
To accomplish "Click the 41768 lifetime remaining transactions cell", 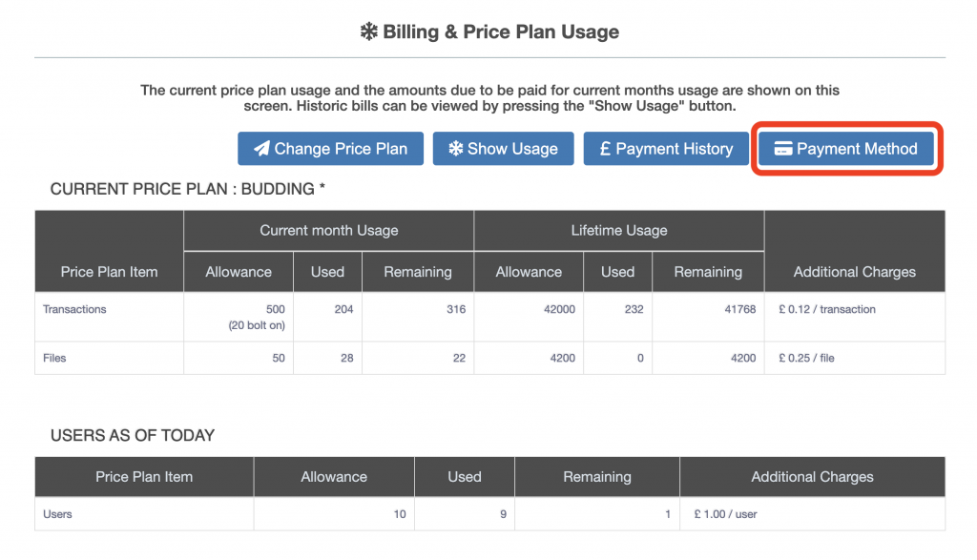I will [738, 309].
